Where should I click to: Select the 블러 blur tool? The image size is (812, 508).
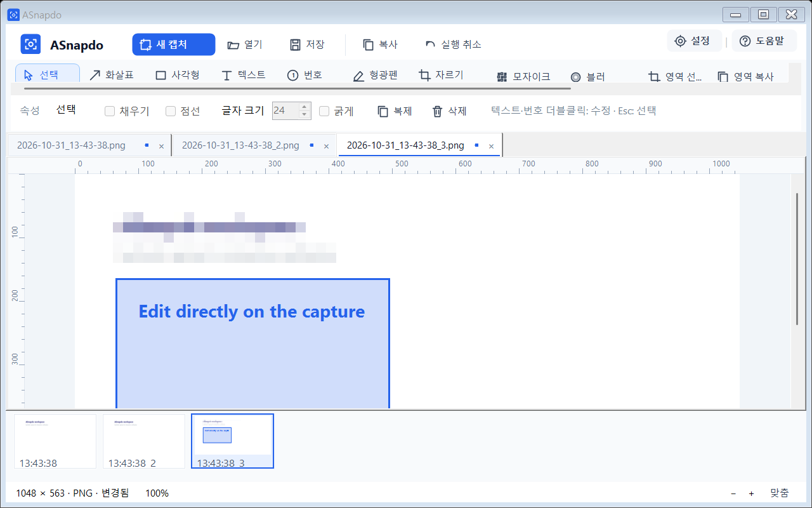(x=587, y=77)
